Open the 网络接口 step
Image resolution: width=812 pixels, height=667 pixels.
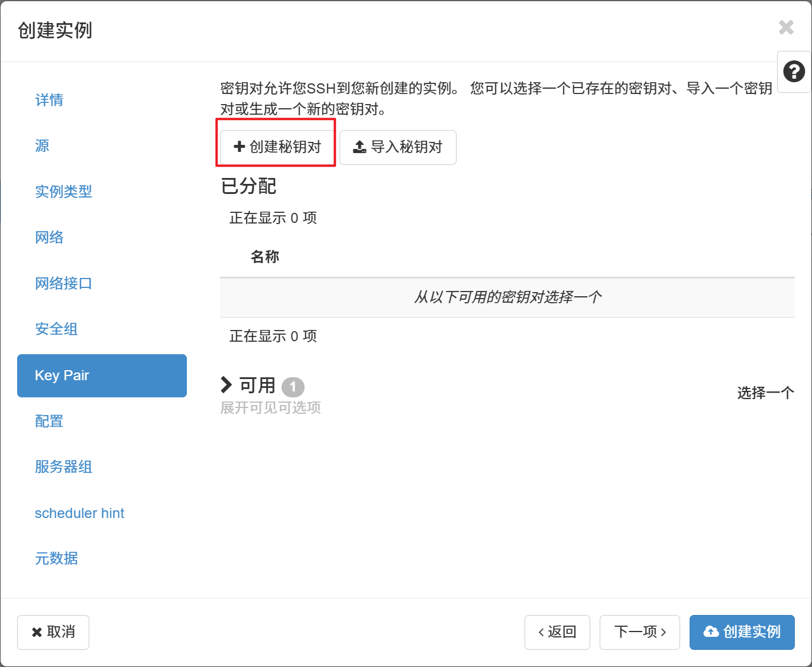63,283
